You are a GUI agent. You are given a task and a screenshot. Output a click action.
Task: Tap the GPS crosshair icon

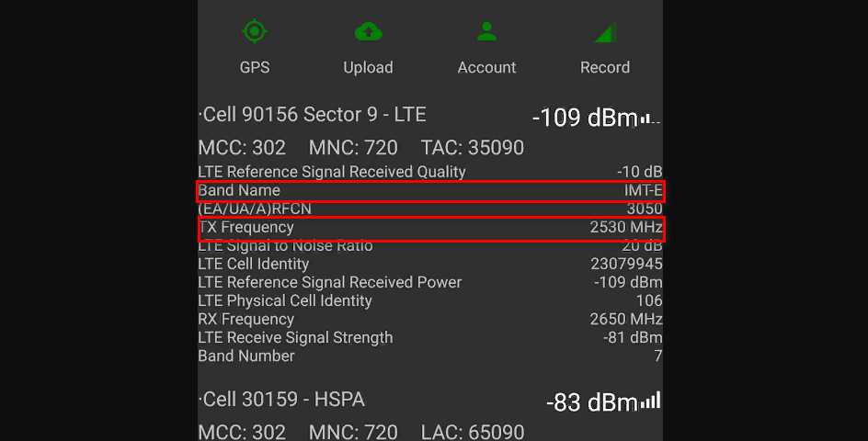255,31
